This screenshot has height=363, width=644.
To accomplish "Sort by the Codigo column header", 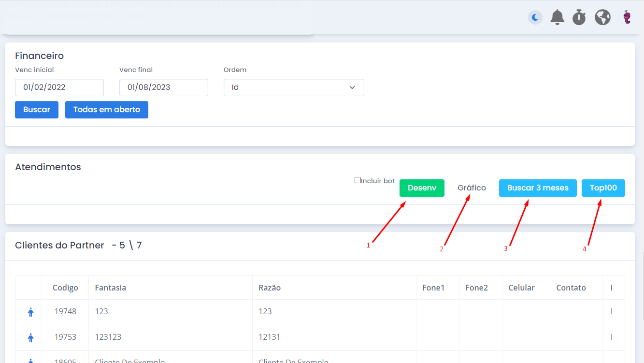I will click(65, 288).
